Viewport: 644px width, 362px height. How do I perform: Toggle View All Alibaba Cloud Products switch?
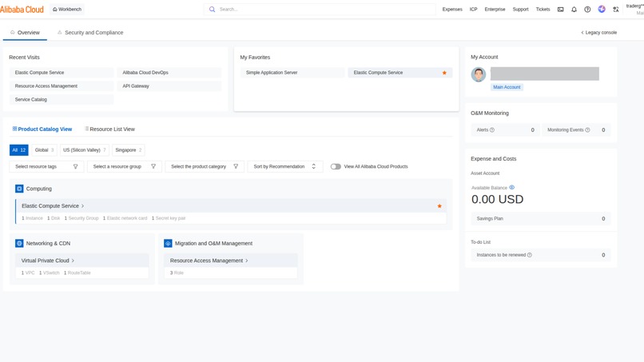(x=336, y=166)
